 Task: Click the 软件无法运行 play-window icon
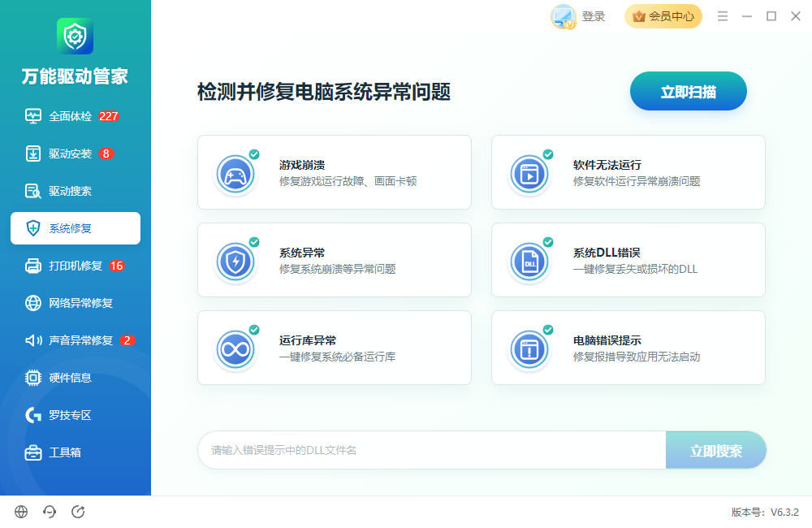(529, 175)
